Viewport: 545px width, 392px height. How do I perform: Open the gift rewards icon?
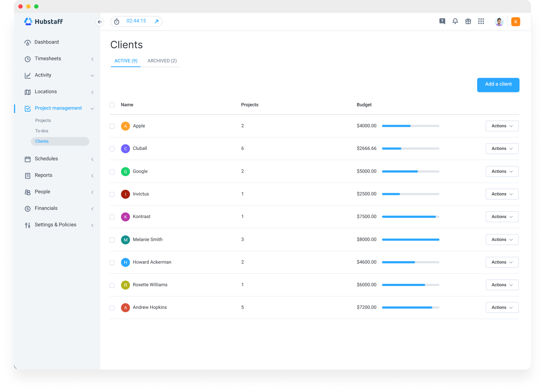(x=468, y=21)
